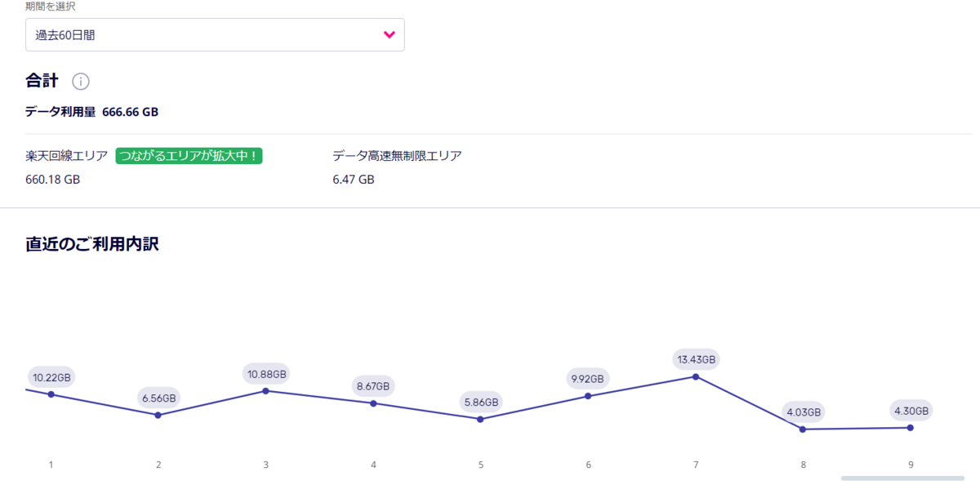Click the 直近のご利用内訳 heading
Viewport: 980px width, 494px height.
(92, 243)
